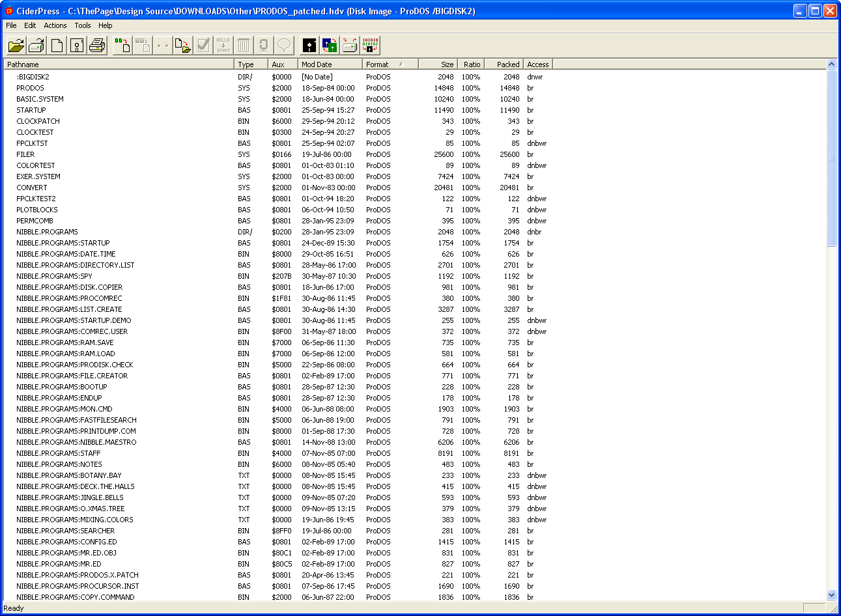Open the disk image converter icon
Image resolution: width=841 pixels, height=616 pixels.
pyautogui.click(x=330, y=45)
